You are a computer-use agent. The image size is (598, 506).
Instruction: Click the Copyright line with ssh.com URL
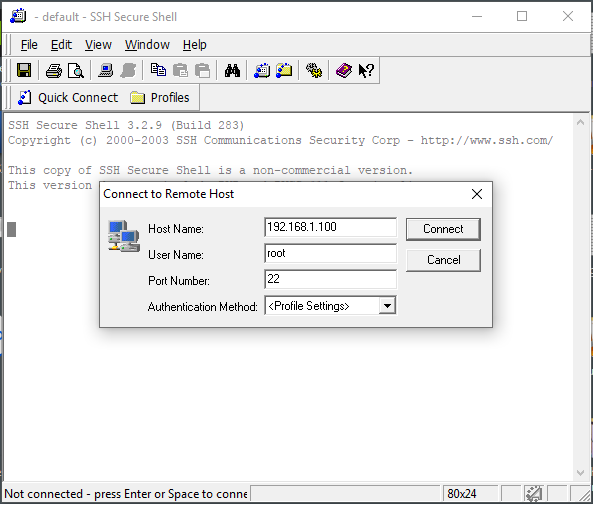point(281,141)
